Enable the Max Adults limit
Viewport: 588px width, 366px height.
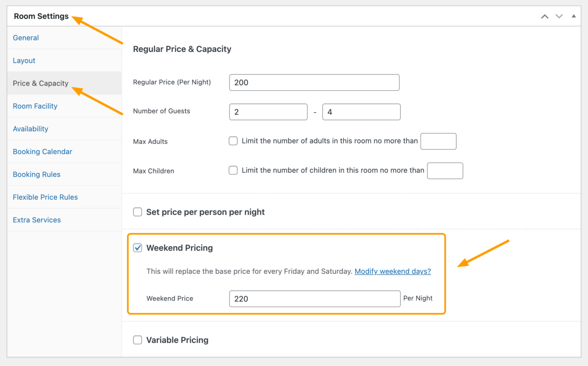233,141
